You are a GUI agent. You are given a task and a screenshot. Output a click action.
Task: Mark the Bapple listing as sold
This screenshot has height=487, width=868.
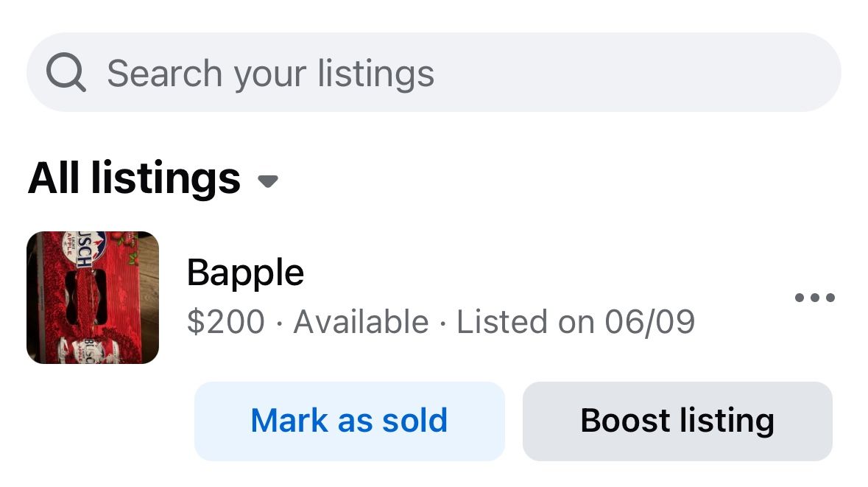click(x=349, y=421)
